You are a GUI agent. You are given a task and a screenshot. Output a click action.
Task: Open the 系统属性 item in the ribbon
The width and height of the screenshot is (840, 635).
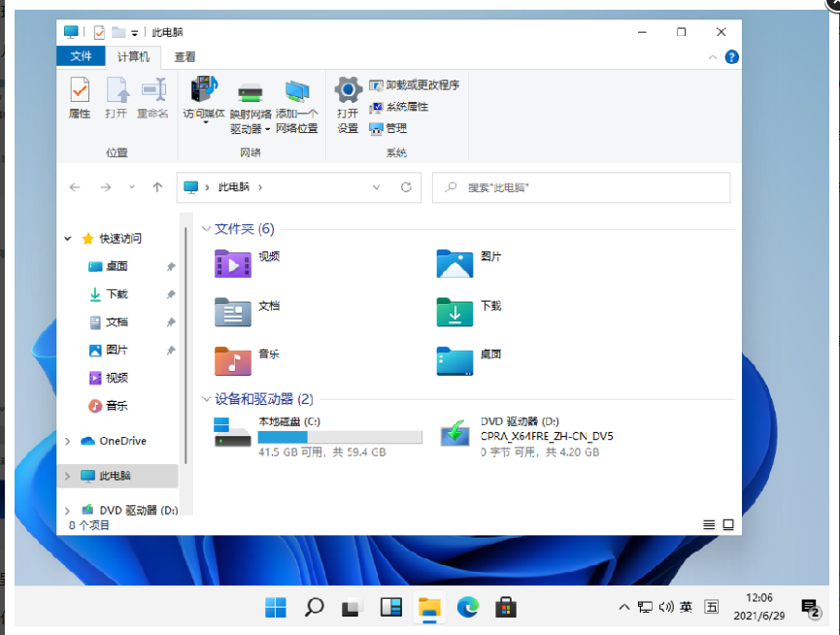401,107
